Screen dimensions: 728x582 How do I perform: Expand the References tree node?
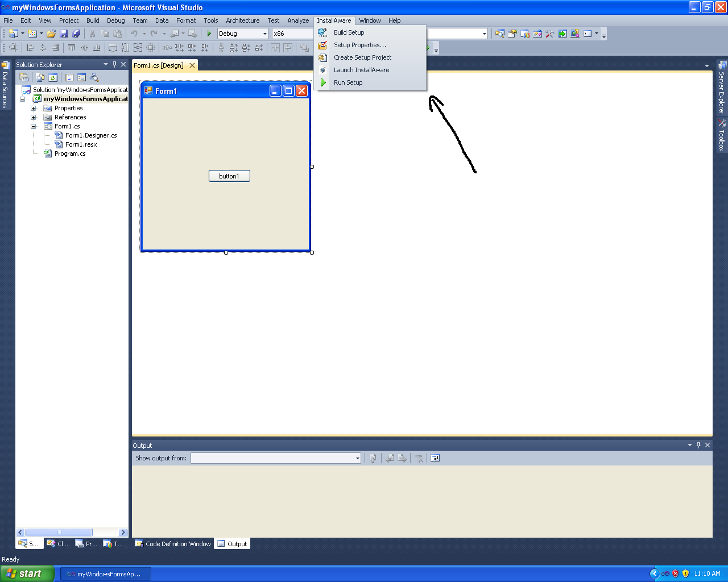33,117
